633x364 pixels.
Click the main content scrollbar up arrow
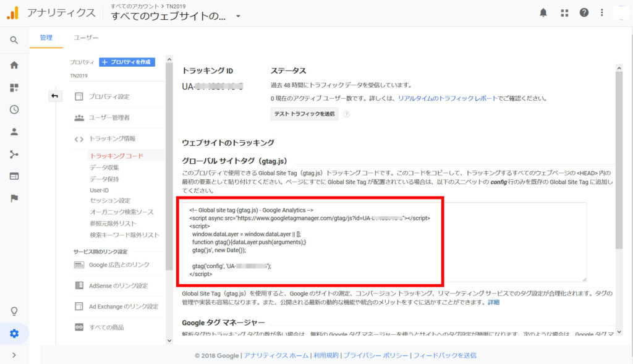click(x=619, y=68)
